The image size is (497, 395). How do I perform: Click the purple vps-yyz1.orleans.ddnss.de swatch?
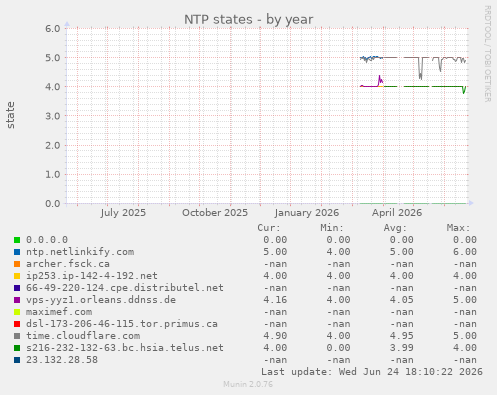click(17, 300)
